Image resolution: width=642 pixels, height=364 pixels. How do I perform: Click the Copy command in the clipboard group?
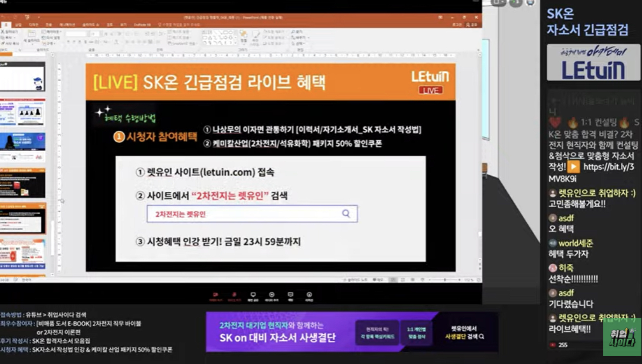[8, 37]
